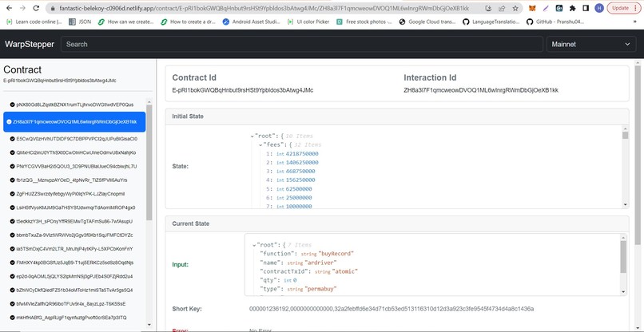Viewport: 644px width, 332px height.
Task: Open the Mainnet network dropdown
Action: 591,44
